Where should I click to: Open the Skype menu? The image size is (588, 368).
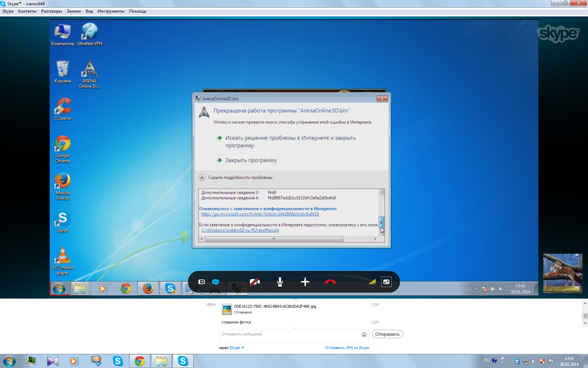tap(8, 11)
